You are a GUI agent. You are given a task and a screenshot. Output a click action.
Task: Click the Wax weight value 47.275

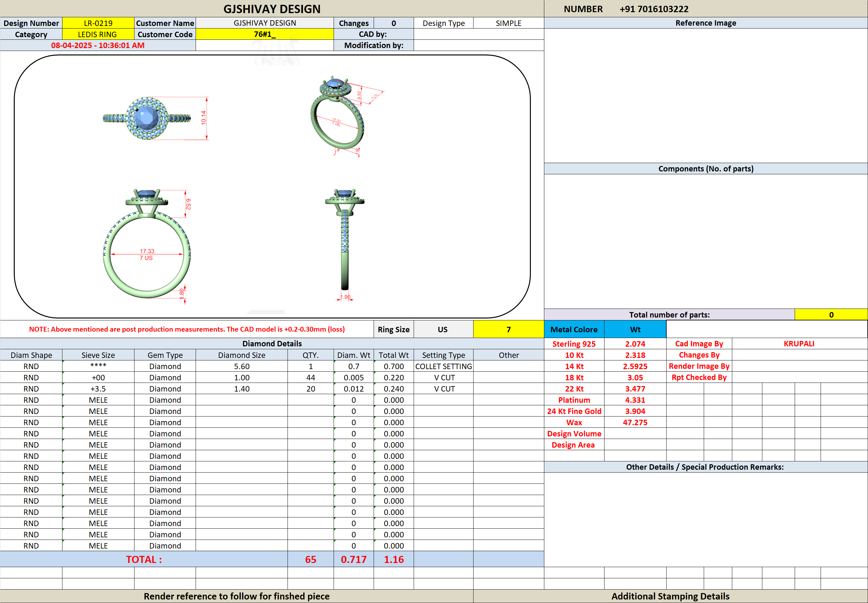coord(635,422)
